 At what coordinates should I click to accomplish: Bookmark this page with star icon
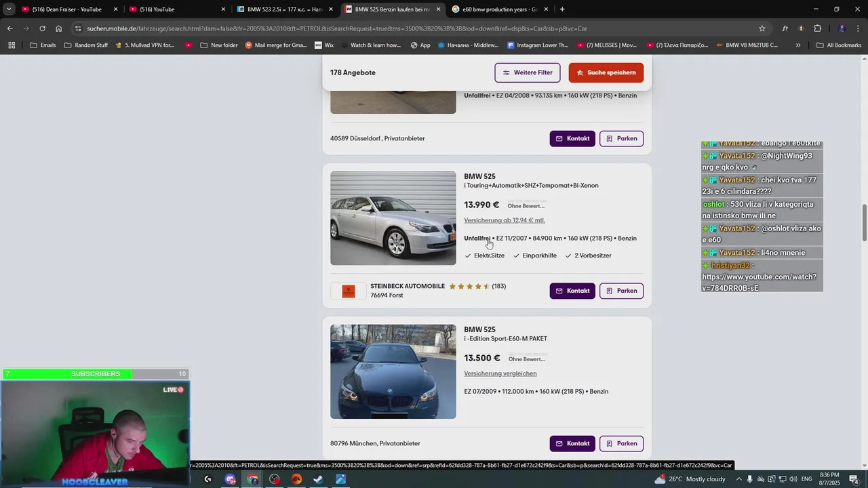[x=762, y=28]
